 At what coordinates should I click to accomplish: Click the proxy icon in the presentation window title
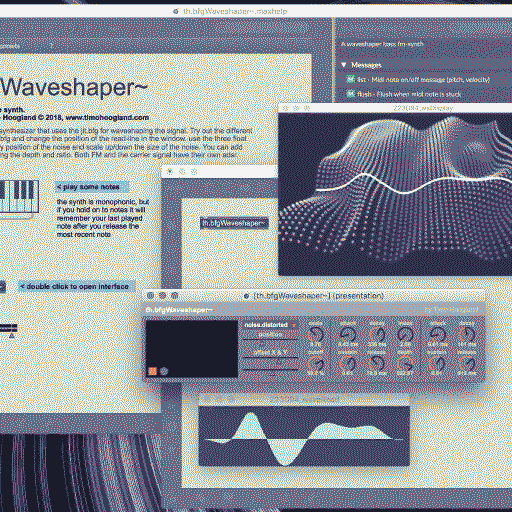(x=246, y=296)
